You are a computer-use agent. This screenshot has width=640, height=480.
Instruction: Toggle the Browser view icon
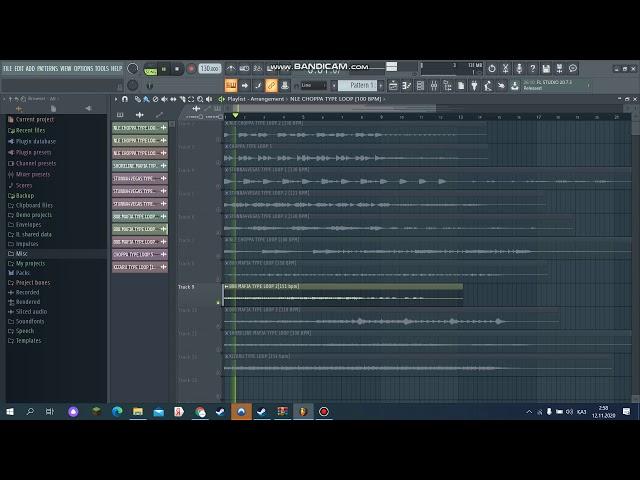[447, 85]
